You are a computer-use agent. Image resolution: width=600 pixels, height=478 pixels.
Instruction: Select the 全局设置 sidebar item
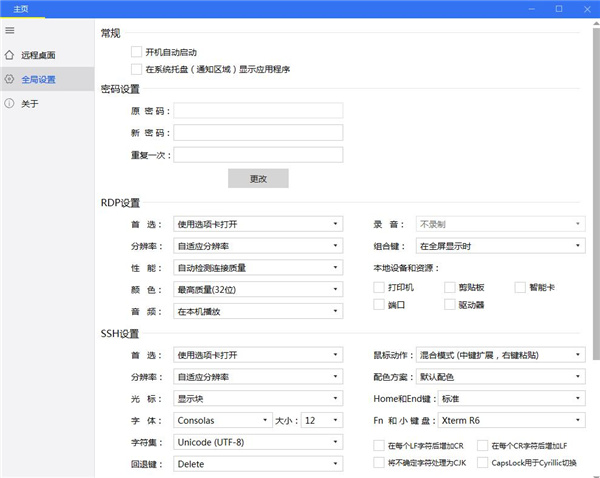click(x=47, y=79)
